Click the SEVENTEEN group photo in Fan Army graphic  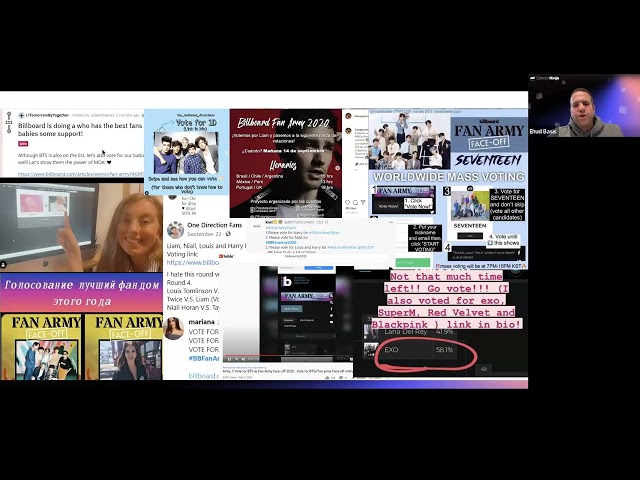(409, 141)
